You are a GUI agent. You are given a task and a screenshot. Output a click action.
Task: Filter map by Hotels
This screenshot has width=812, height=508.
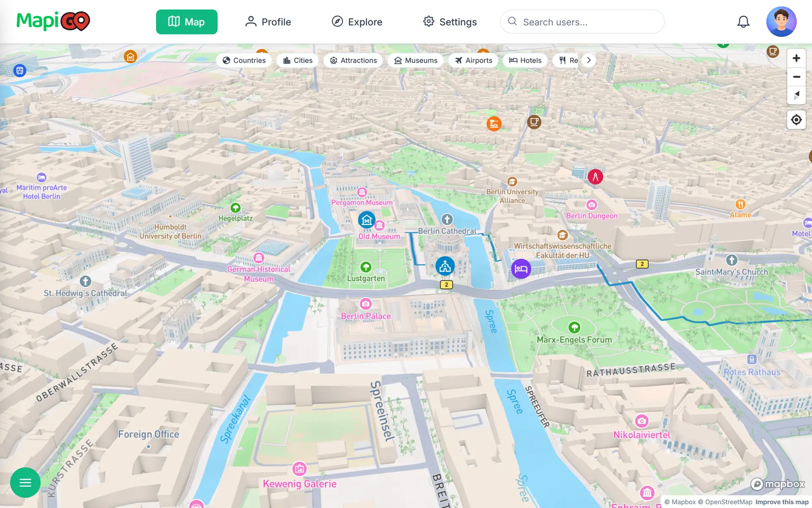pos(525,60)
